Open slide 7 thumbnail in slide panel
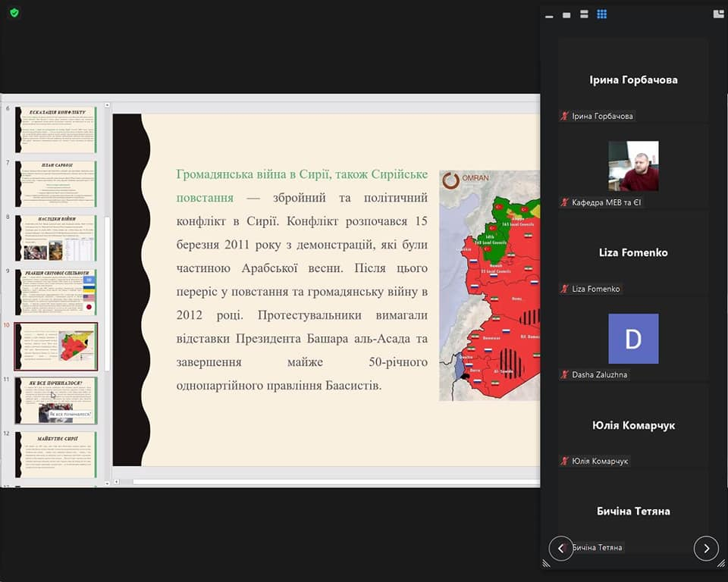 click(57, 183)
